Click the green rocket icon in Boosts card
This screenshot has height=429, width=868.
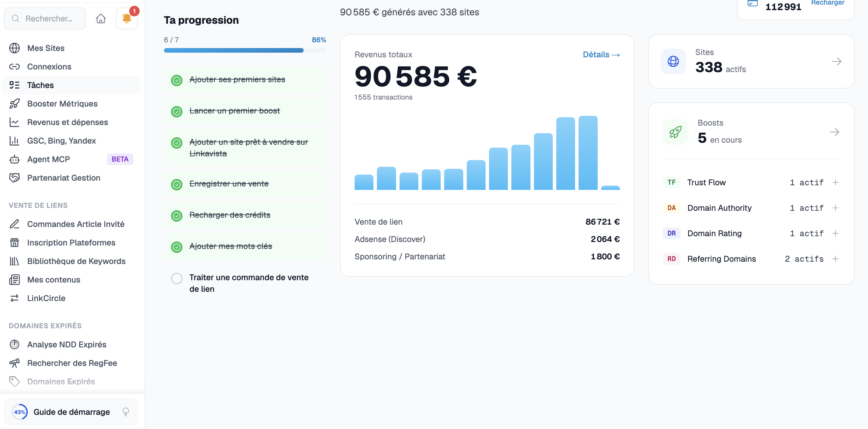(x=675, y=132)
